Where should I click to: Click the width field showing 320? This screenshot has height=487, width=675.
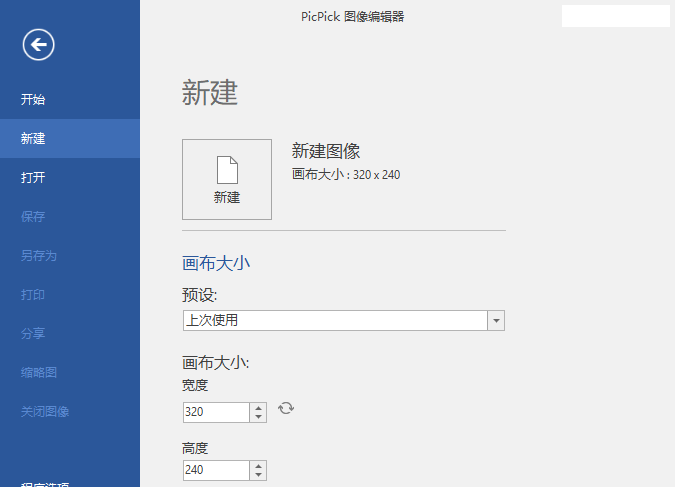(216, 412)
